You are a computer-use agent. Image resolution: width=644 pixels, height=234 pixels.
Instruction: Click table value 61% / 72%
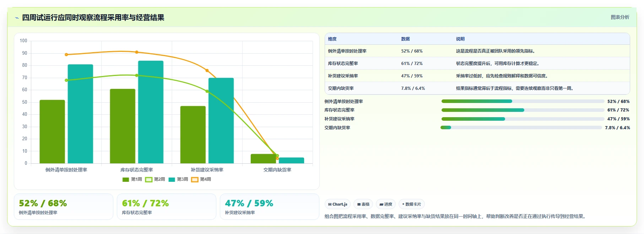pyautogui.click(x=412, y=64)
